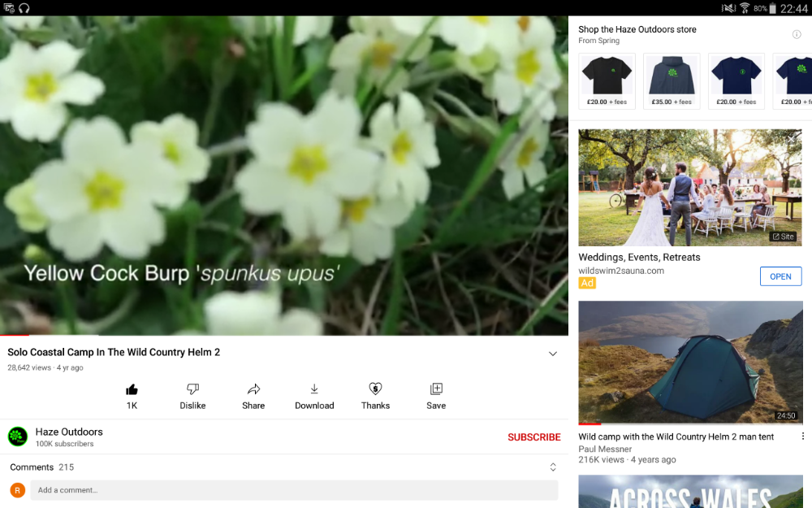Open the wedding ad image
The height and width of the screenshot is (508, 812).
coord(689,187)
